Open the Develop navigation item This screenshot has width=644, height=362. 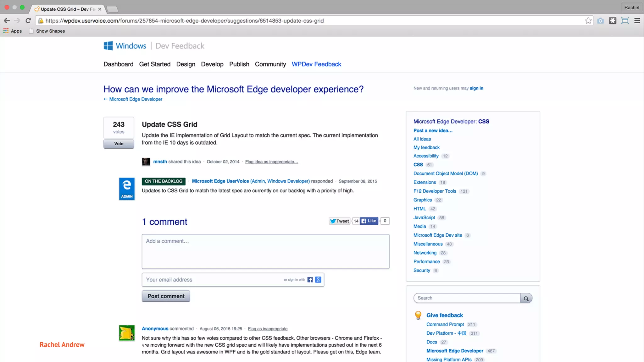(212, 64)
